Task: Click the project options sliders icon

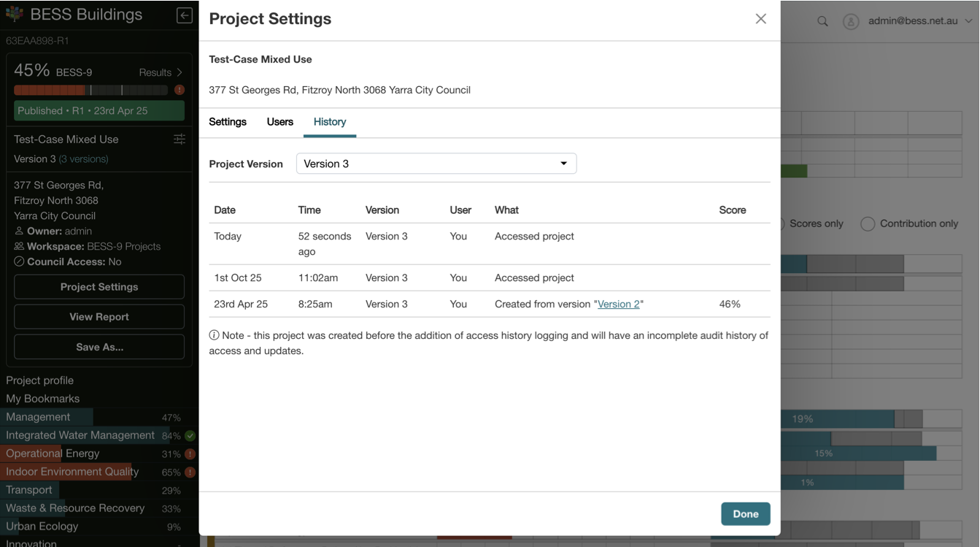Action: [x=180, y=139]
